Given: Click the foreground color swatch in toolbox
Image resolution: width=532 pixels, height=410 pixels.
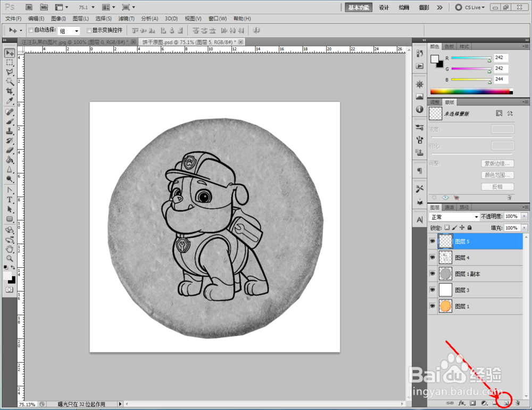Looking at the screenshot, I should pyautogui.click(x=7, y=276).
